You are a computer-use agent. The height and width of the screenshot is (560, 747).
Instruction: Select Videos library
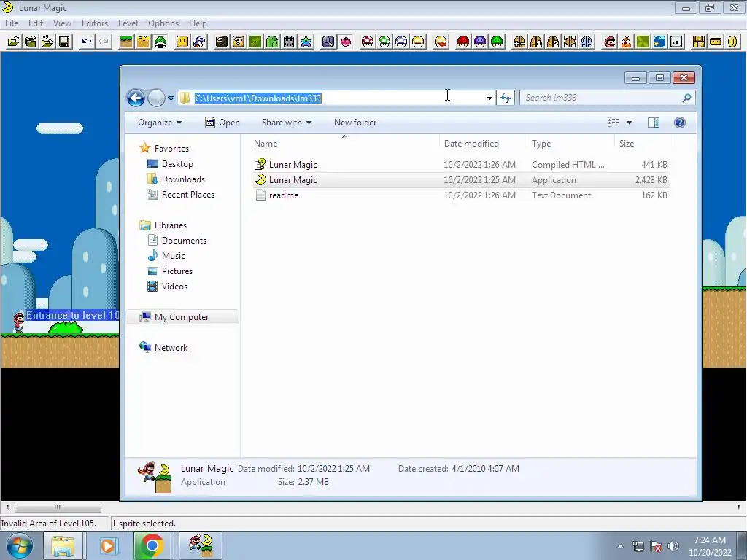coord(174,286)
